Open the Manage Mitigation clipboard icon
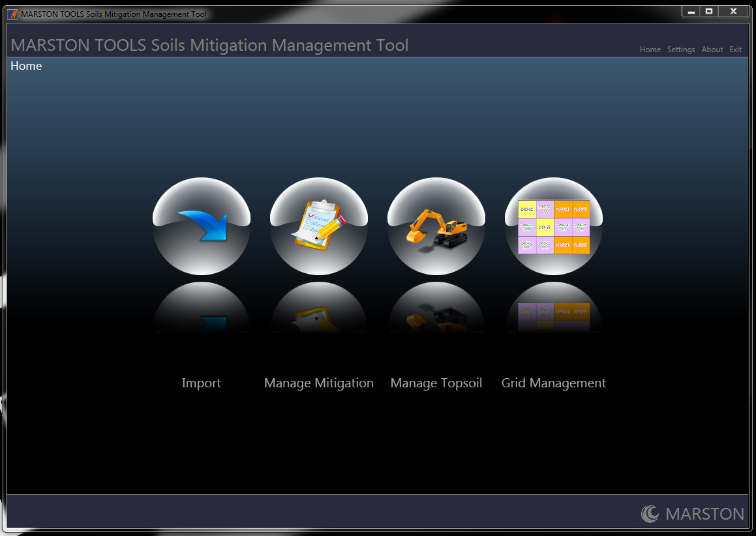The image size is (756, 536). click(319, 226)
